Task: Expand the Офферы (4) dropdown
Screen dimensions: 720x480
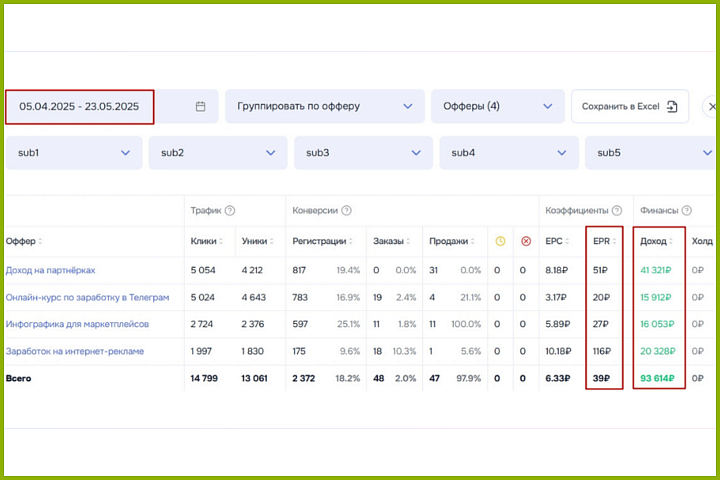Action: [x=497, y=106]
